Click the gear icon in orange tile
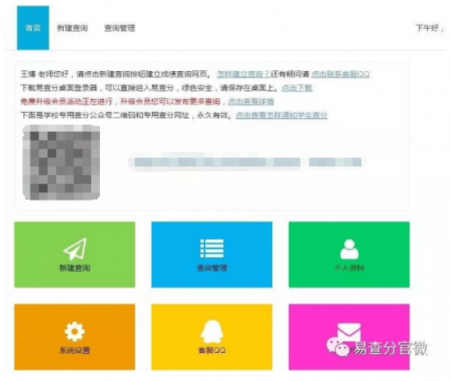The width and height of the screenshot is (451, 381). click(75, 331)
